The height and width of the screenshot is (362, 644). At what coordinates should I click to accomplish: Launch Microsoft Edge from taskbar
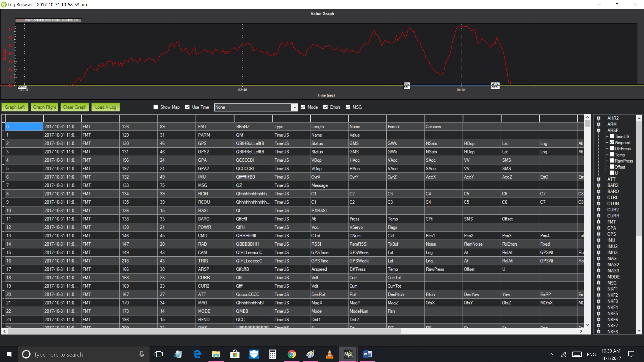click(x=197, y=354)
